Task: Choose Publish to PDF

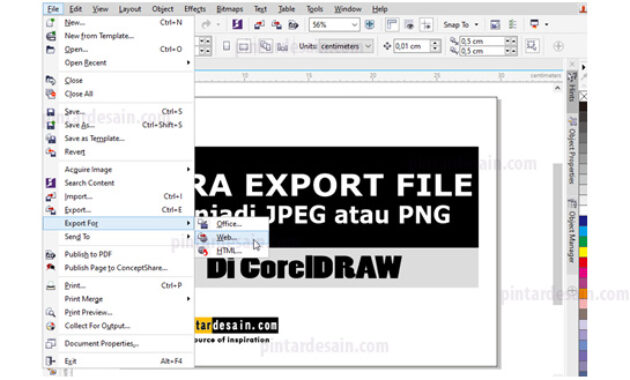Action: [x=119, y=254]
